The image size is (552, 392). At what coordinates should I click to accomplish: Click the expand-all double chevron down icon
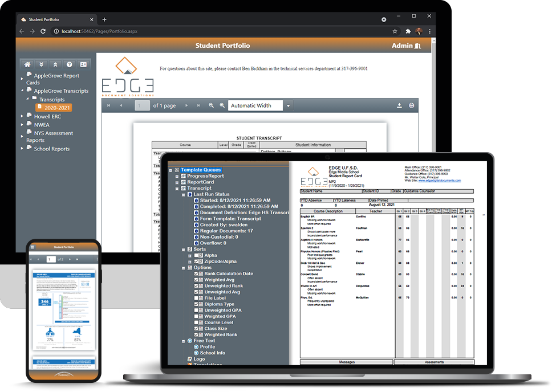[41, 64]
